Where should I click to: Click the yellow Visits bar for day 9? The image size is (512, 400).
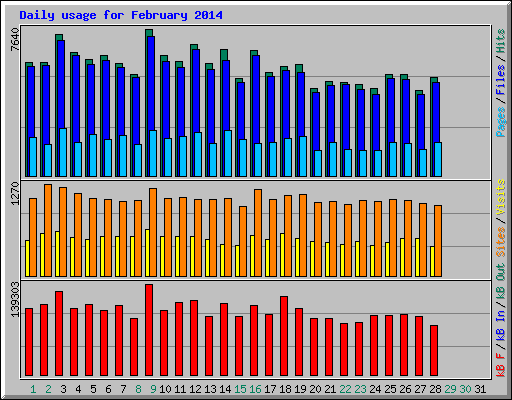(x=147, y=253)
